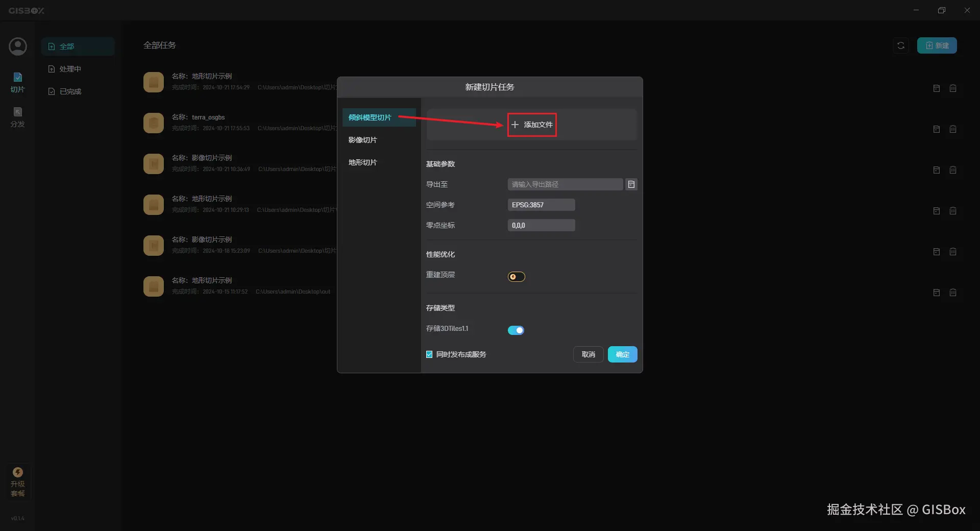Cancel the dialog with 取消
The width and height of the screenshot is (980, 531).
click(589, 354)
